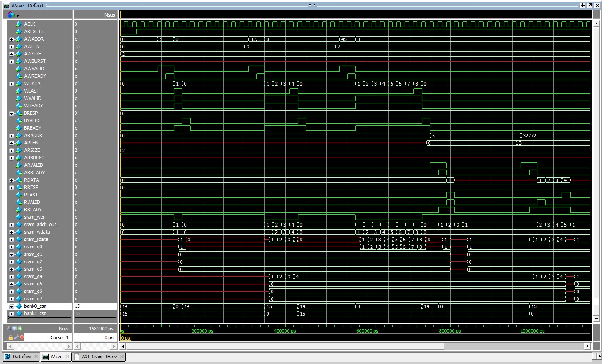Select the RREADY signal row
Image resolution: width=602 pixels, height=364 pixels.
coord(41,209)
